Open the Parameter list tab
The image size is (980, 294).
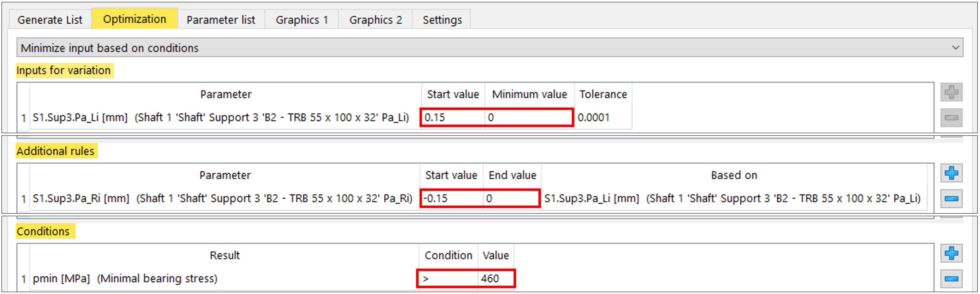point(221,20)
